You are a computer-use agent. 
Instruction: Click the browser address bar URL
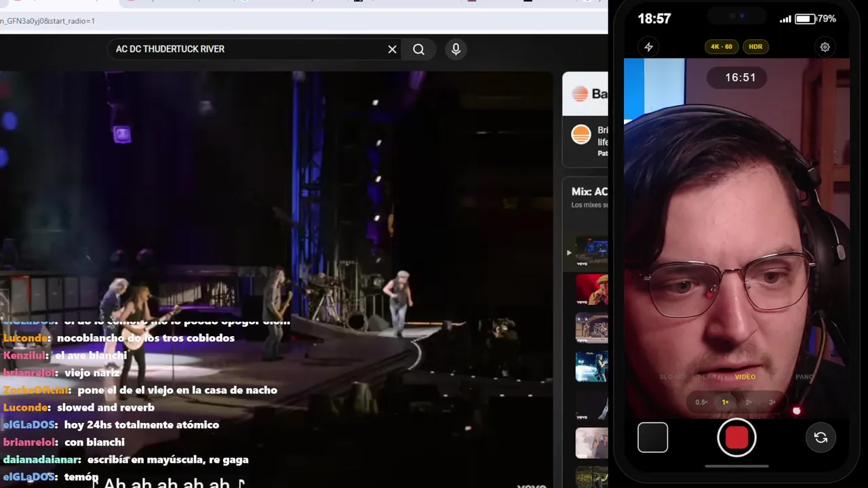47,21
